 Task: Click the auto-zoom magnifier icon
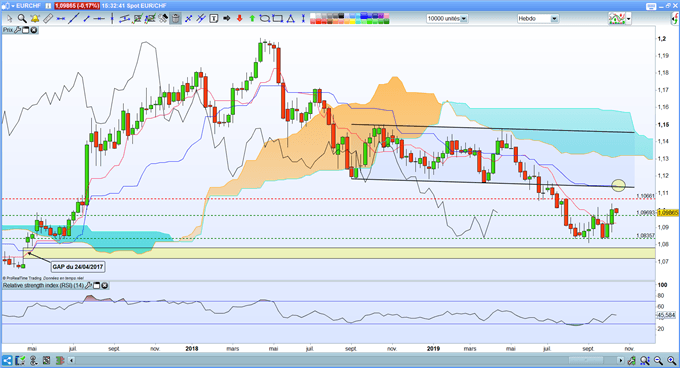click(644, 360)
